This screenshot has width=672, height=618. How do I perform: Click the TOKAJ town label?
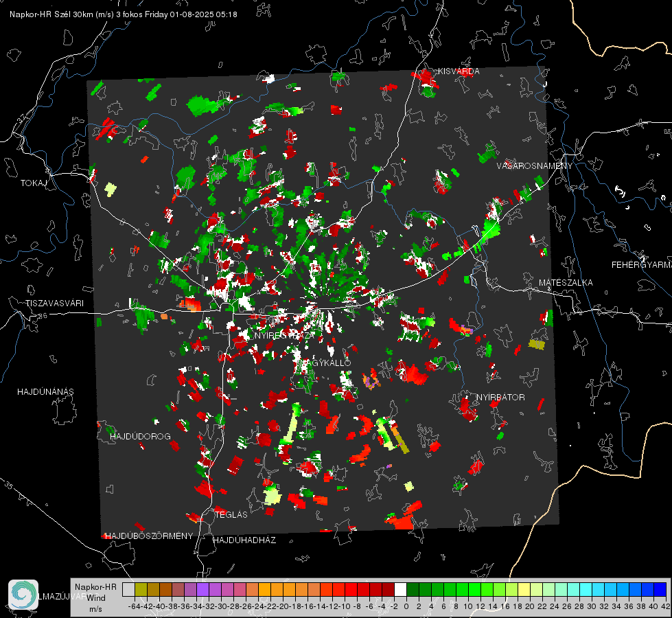pos(34,183)
